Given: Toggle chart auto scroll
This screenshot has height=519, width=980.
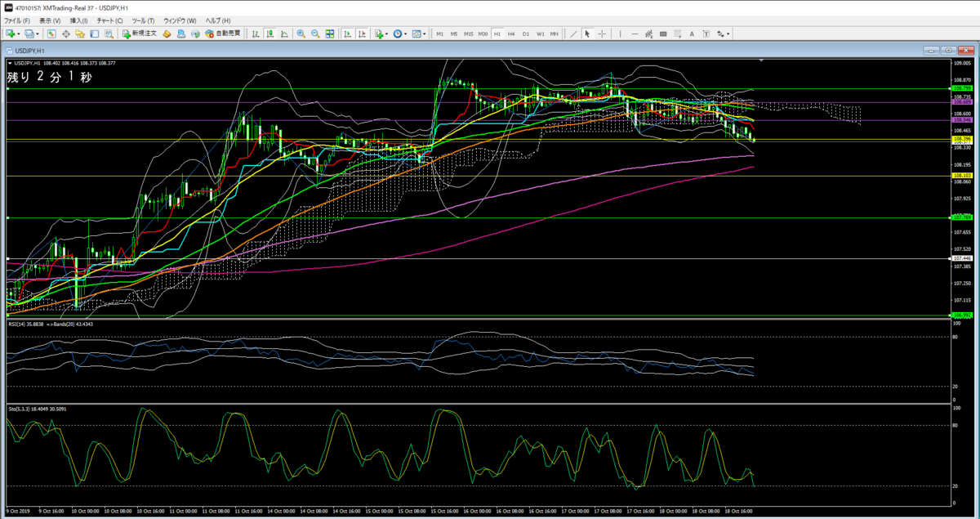Looking at the screenshot, I should coord(348,34).
